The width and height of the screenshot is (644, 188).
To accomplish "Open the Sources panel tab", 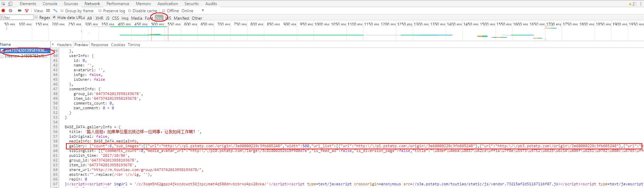I will [x=71, y=4].
